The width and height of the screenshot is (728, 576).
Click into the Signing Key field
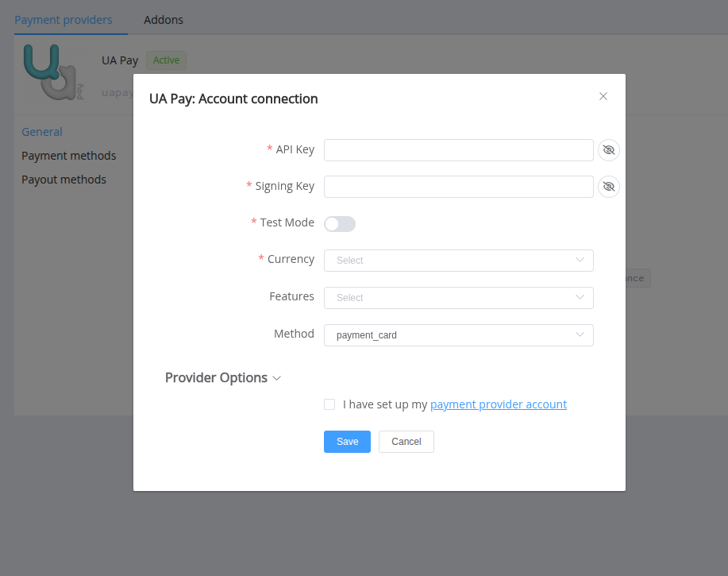(x=458, y=187)
